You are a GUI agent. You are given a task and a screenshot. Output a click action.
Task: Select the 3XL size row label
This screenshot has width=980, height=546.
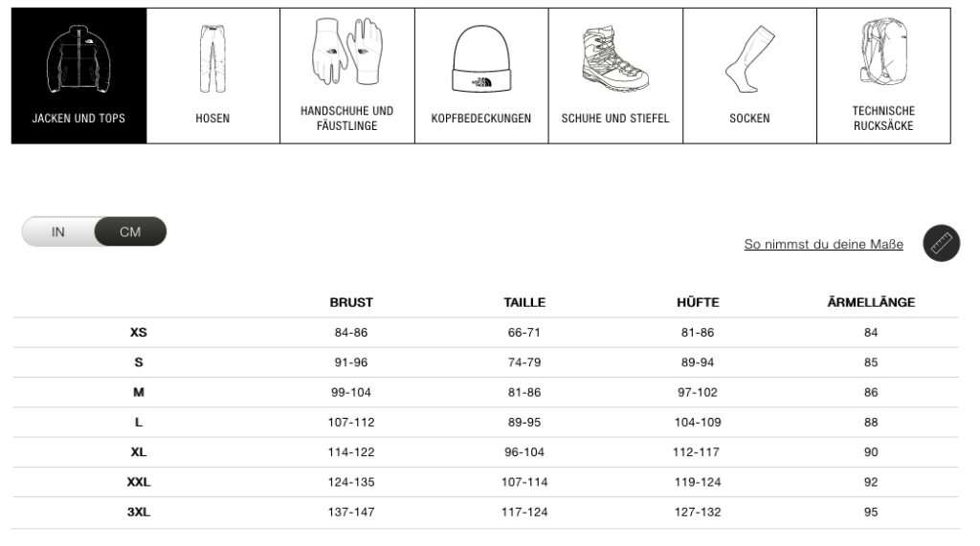[138, 513]
